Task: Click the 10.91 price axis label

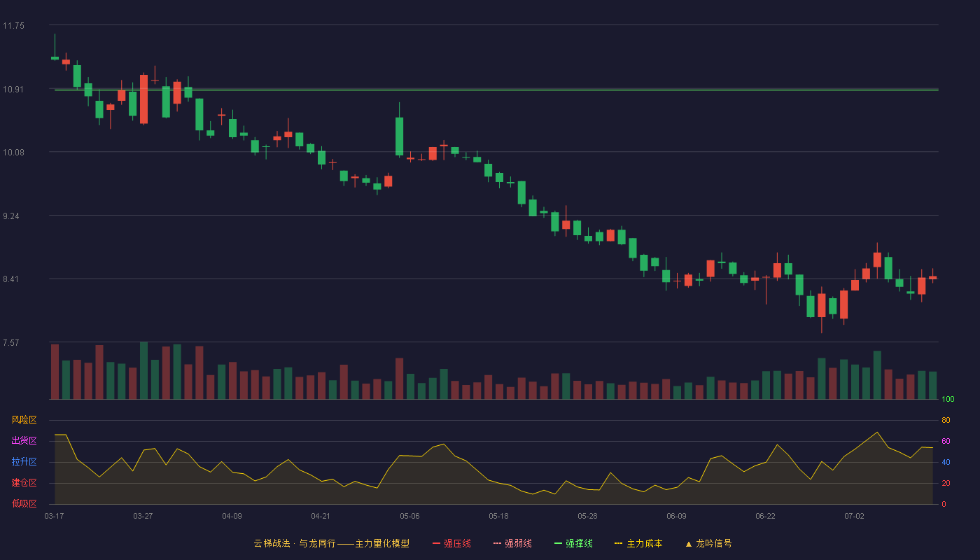Action: (x=13, y=90)
